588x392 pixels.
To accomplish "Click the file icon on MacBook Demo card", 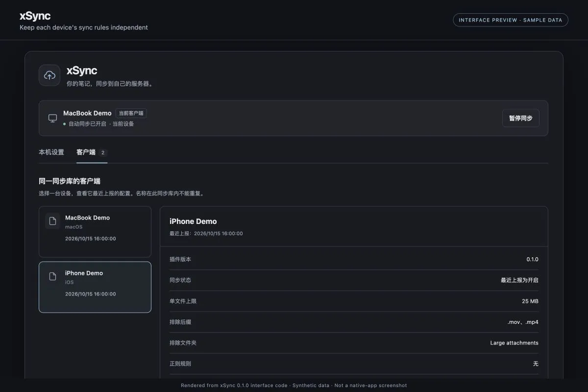I will point(52,221).
